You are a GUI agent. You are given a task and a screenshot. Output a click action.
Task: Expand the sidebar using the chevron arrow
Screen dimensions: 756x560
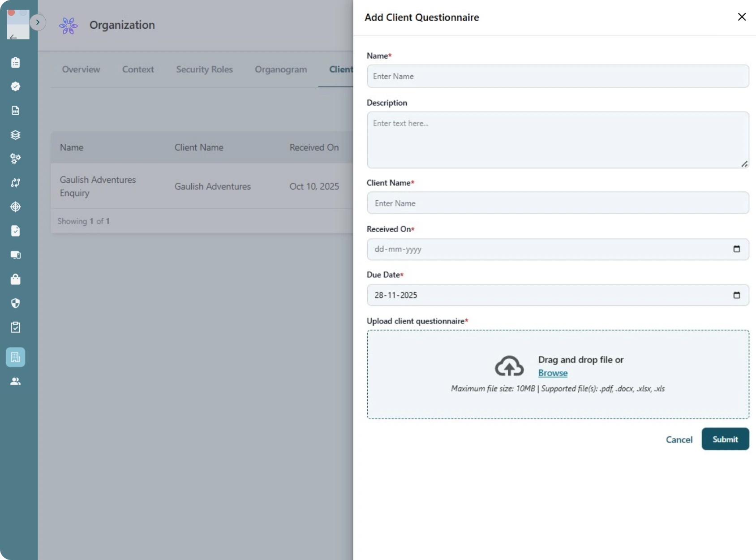(38, 22)
